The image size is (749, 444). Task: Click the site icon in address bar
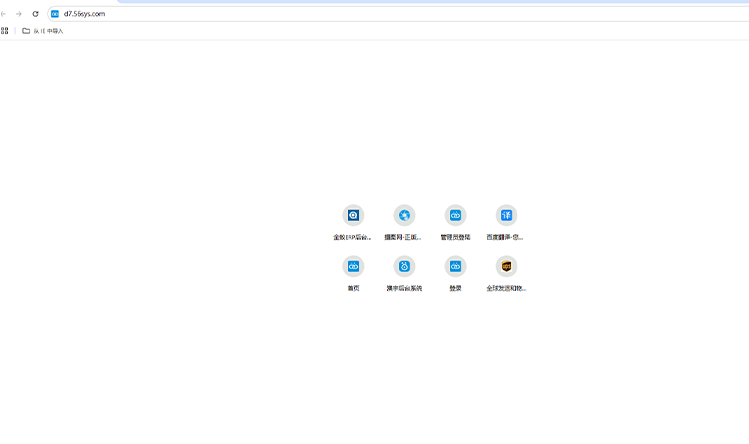tap(55, 14)
